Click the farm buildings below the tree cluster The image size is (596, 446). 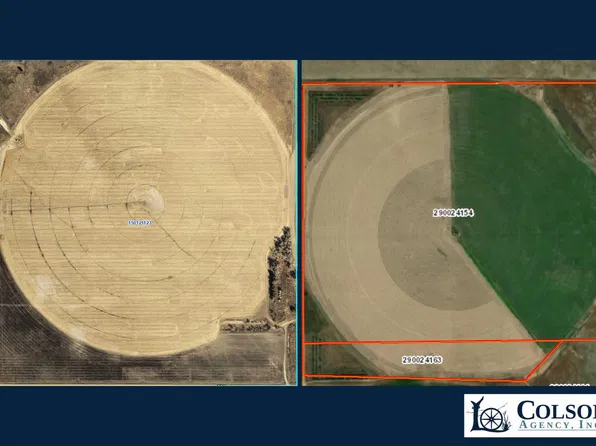click(x=247, y=325)
